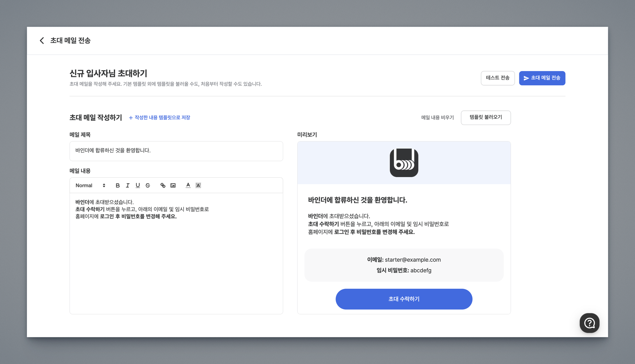Viewport: 635px width, 364px height.
Task: Click inside the mail body editor
Action: point(176,260)
